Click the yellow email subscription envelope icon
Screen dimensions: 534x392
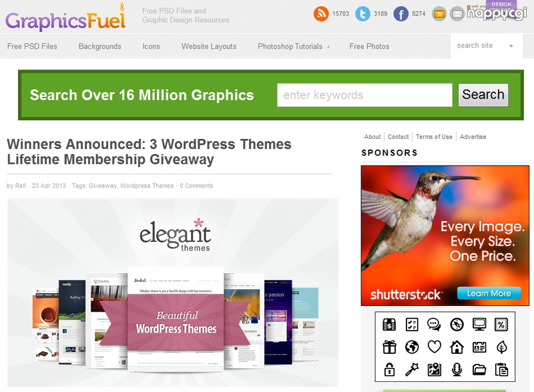439,14
